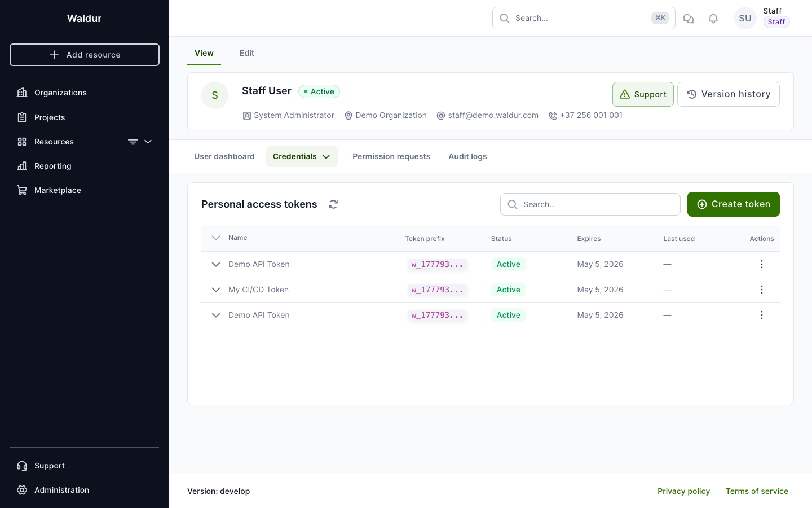
Task: Open the notifications bell icon
Action: (713, 19)
